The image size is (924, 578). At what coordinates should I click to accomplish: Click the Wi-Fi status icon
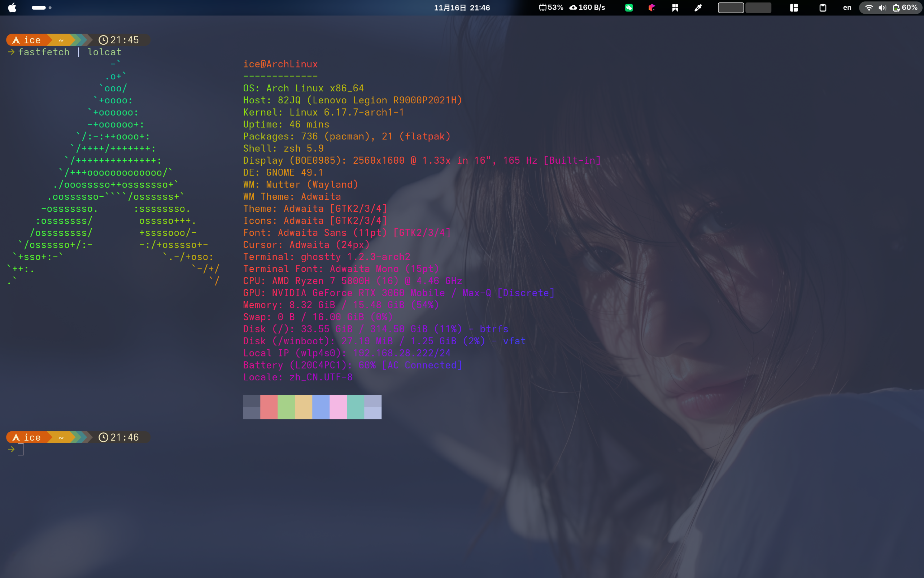869,8
